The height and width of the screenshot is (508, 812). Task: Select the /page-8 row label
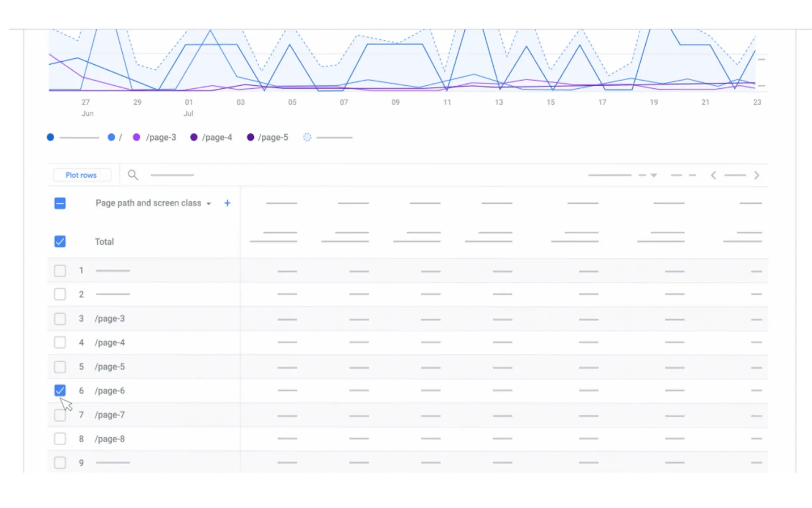110,439
